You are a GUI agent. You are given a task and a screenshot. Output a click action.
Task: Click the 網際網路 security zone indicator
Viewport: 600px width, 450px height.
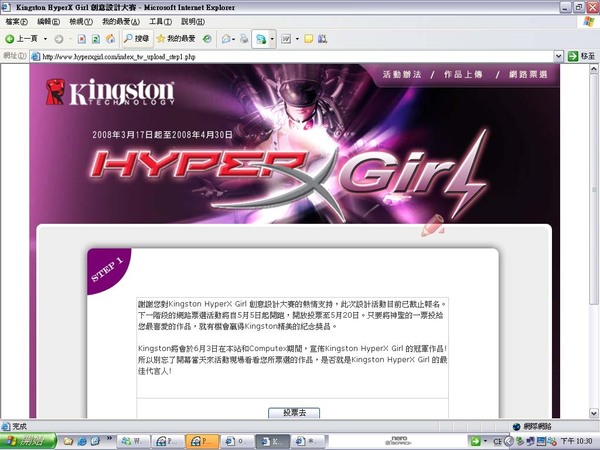point(532,426)
